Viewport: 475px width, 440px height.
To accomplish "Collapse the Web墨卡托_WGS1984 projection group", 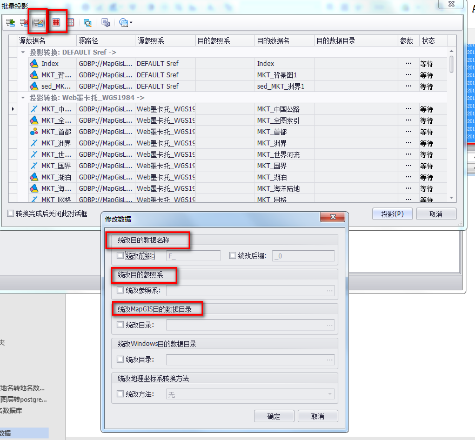I will [x=23, y=98].
